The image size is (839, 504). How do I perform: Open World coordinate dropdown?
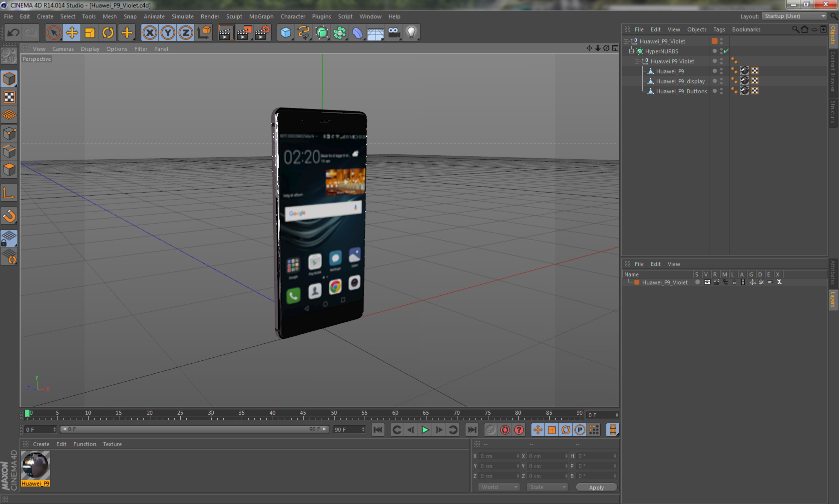[499, 487]
